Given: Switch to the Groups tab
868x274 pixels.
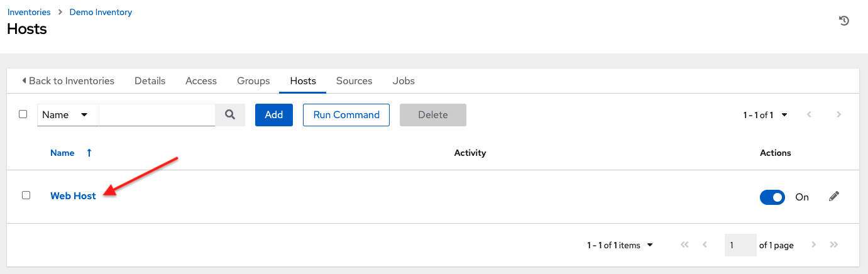Looking at the screenshot, I should 253,81.
